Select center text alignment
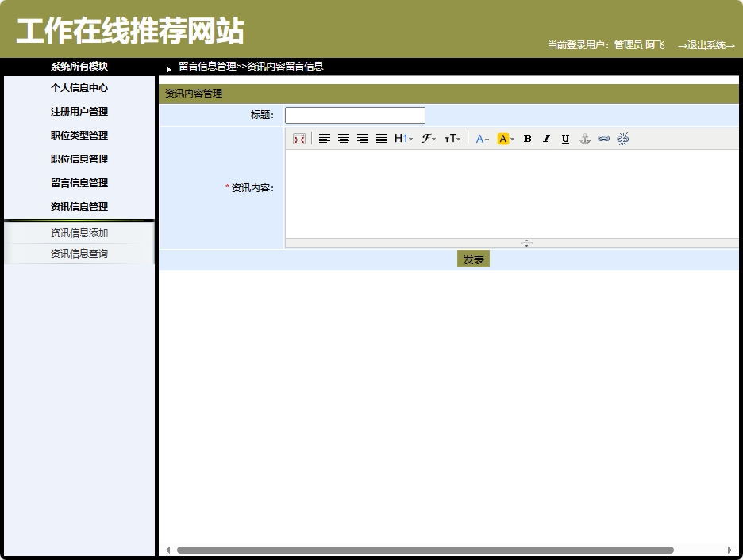The height and width of the screenshot is (560, 743). 344,139
